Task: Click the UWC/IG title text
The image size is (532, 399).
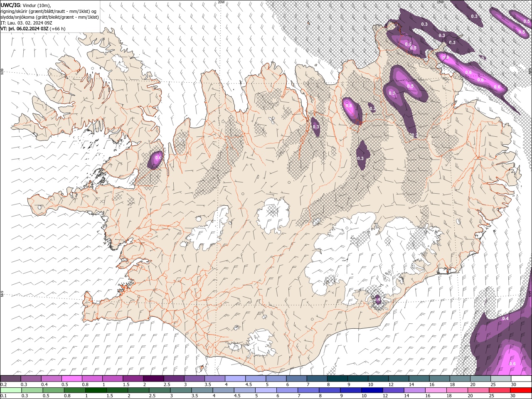Action: point(10,5)
